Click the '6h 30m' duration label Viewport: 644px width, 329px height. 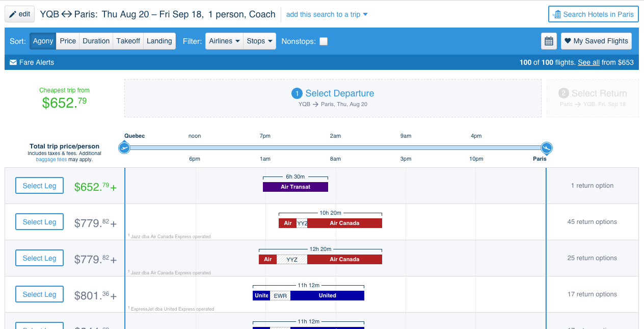(296, 177)
